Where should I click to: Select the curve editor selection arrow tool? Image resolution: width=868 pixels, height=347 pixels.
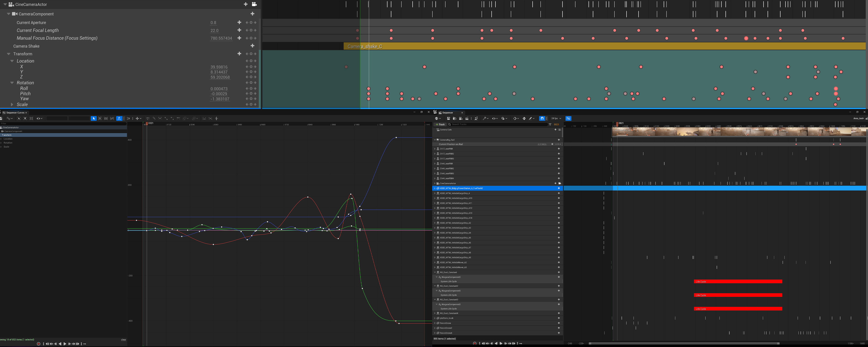(94, 118)
